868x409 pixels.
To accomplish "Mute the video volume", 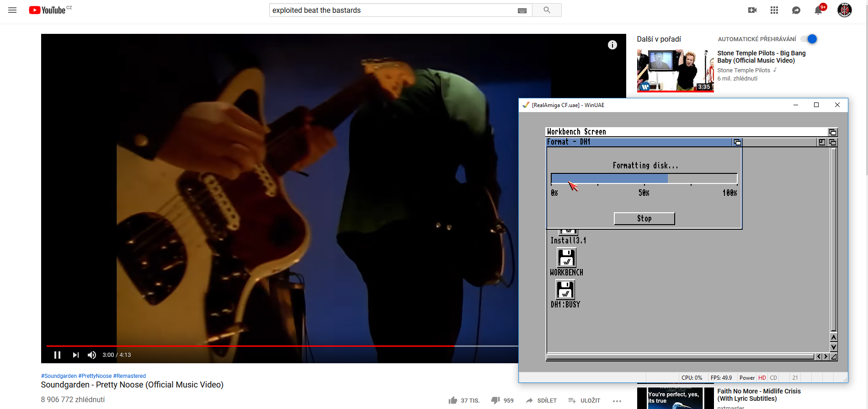I will 92,355.
